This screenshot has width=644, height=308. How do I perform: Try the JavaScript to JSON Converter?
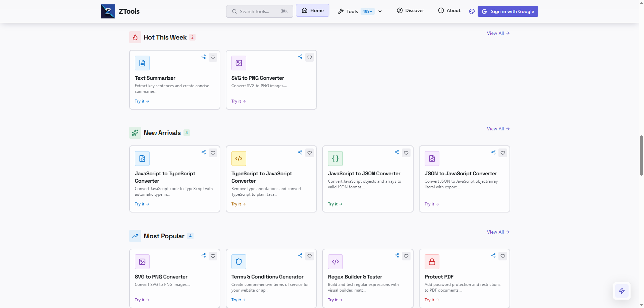pos(335,204)
